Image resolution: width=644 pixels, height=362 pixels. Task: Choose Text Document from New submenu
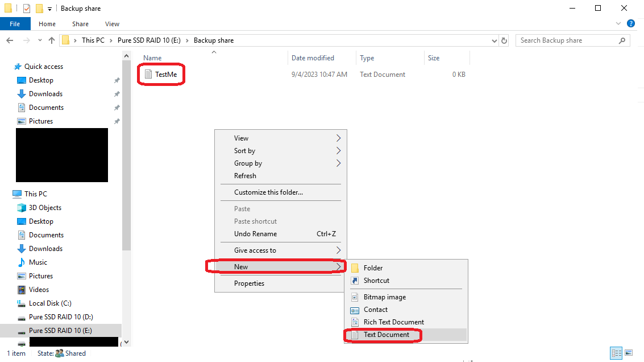[x=386, y=335]
